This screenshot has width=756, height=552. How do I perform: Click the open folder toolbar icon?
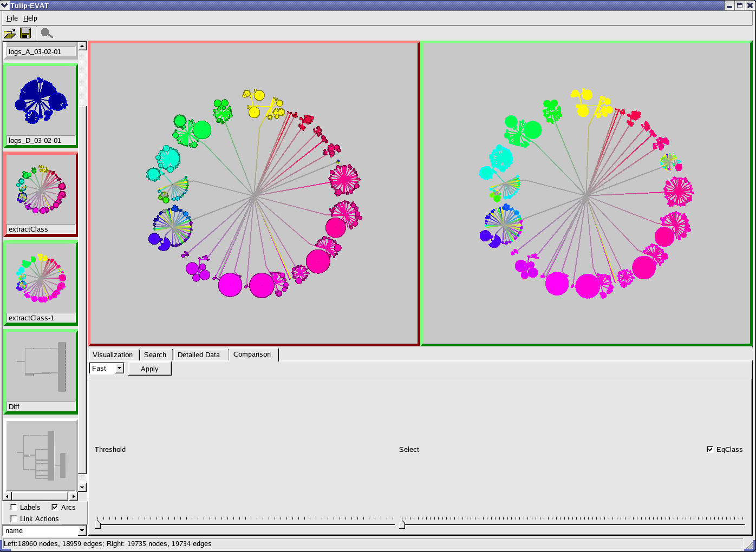tap(9, 34)
